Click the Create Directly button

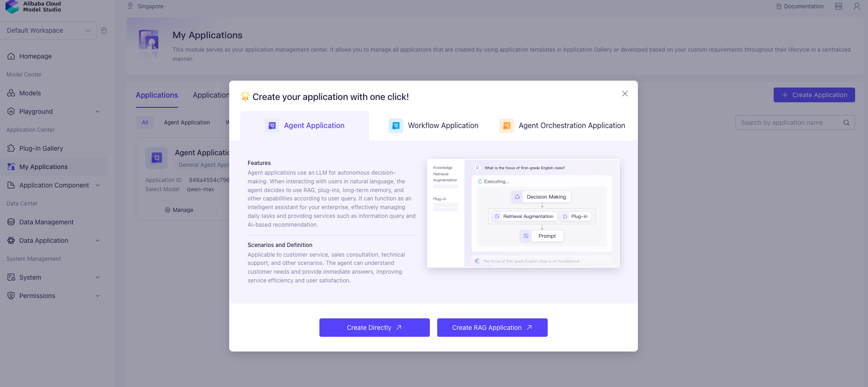(375, 328)
